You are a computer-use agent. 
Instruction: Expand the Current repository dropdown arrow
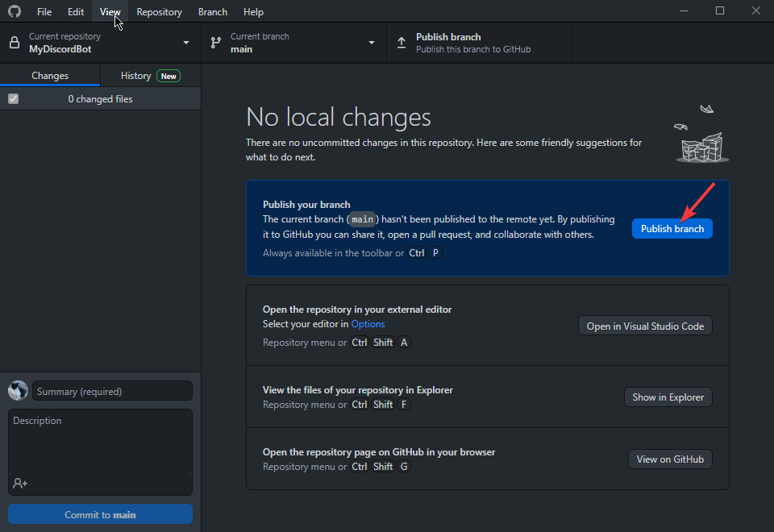[x=186, y=43]
